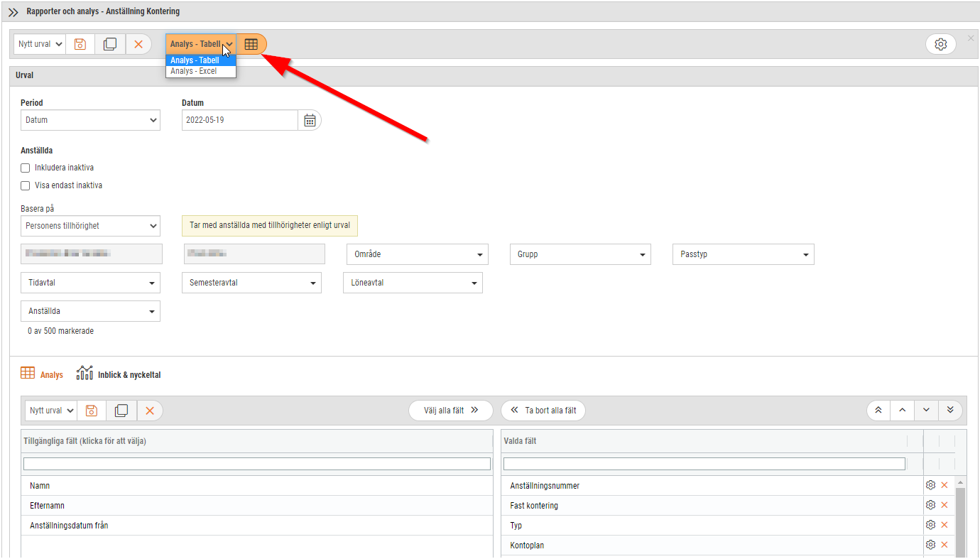Expand the side menu with double chevron icon

coord(13,12)
